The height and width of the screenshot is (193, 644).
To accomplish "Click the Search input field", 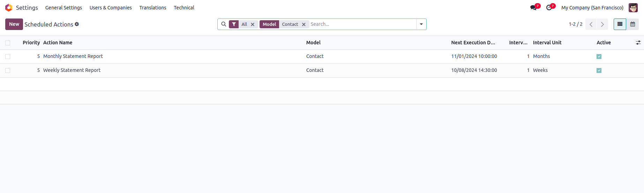I will tap(362, 24).
